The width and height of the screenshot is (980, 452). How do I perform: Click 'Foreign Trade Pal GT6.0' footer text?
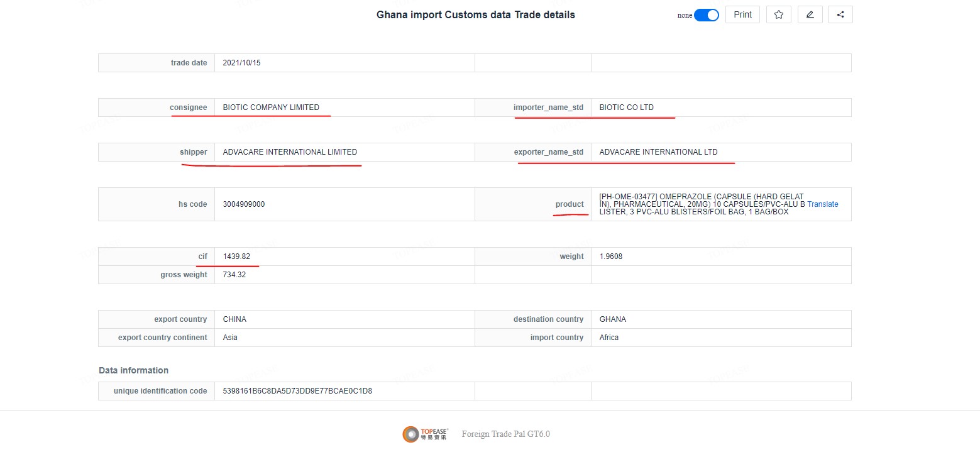coord(506,434)
